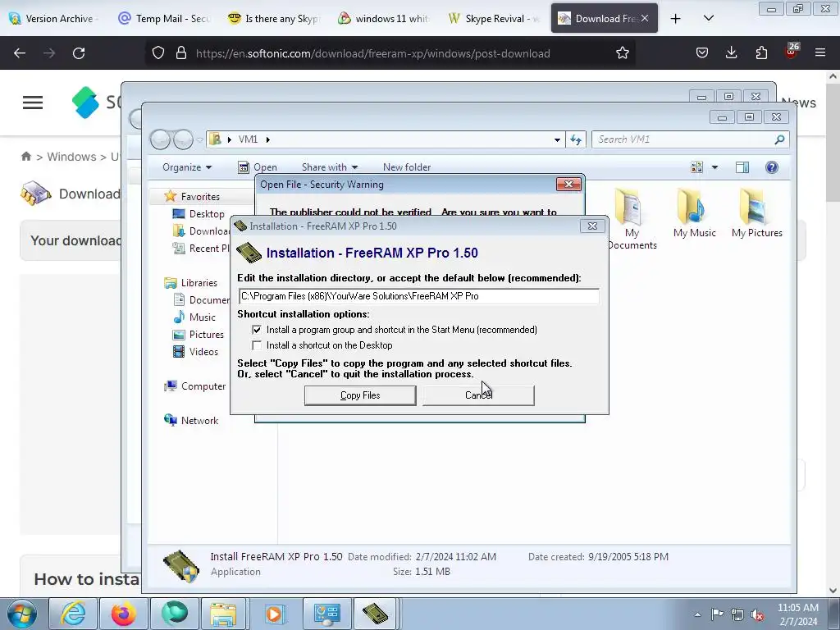The image size is (840, 630).
Task: Save page to Pocket icon
Action: 702,53
